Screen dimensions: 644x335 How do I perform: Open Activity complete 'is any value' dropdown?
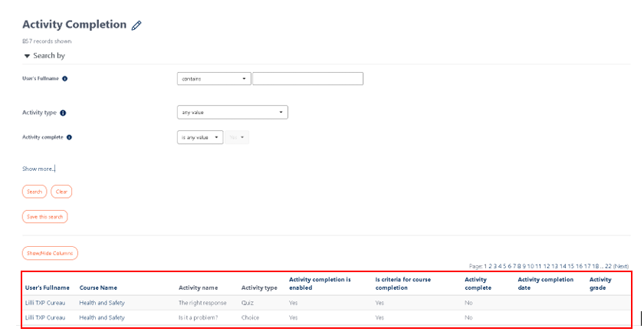(200, 137)
